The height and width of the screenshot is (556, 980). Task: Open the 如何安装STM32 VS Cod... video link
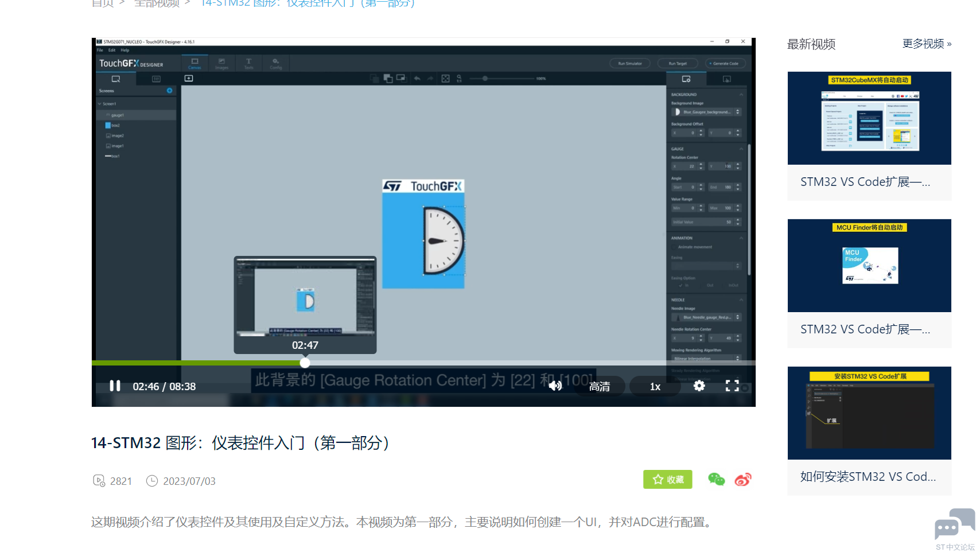pos(868,477)
